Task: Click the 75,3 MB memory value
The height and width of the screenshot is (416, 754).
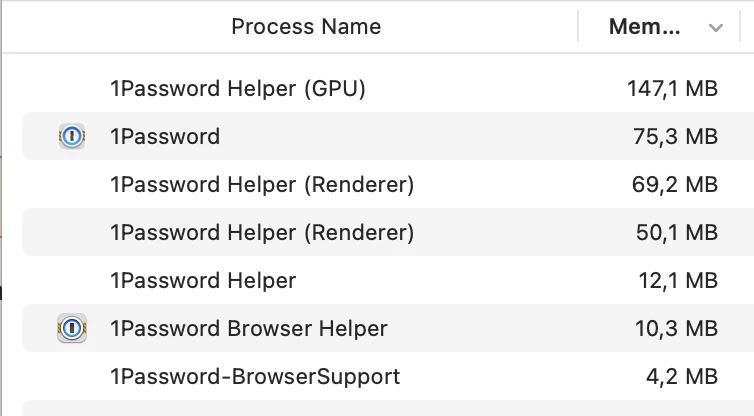Action: point(675,137)
